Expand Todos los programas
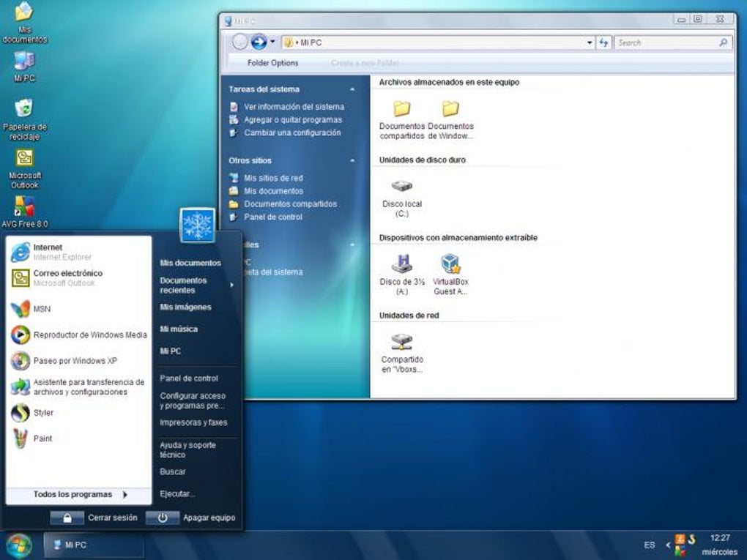The width and height of the screenshot is (747, 560). click(x=80, y=494)
